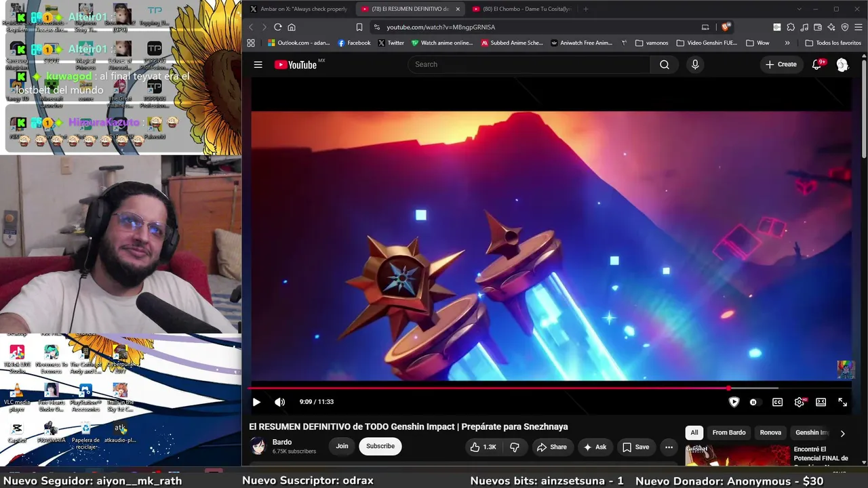Expand the vamonos bookmarks folder
The height and width of the screenshot is (488, 868).
pos(652,43)
